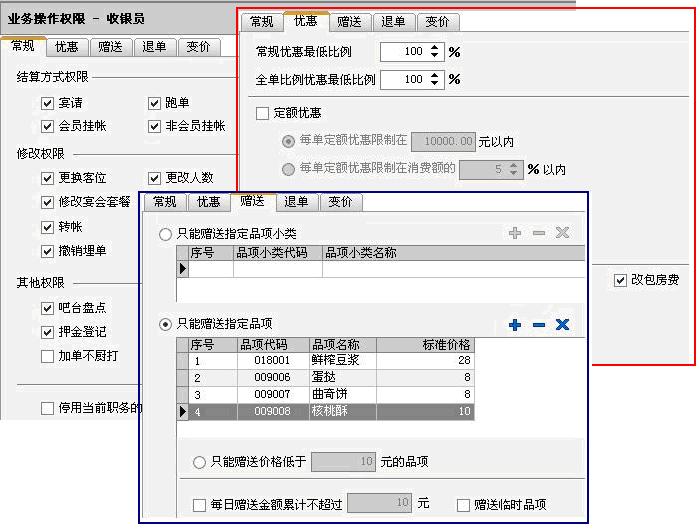This screenshot has width=700, height=530.
Task: Toggle the 改包房费 checkbox
Action: pos(620,281)
